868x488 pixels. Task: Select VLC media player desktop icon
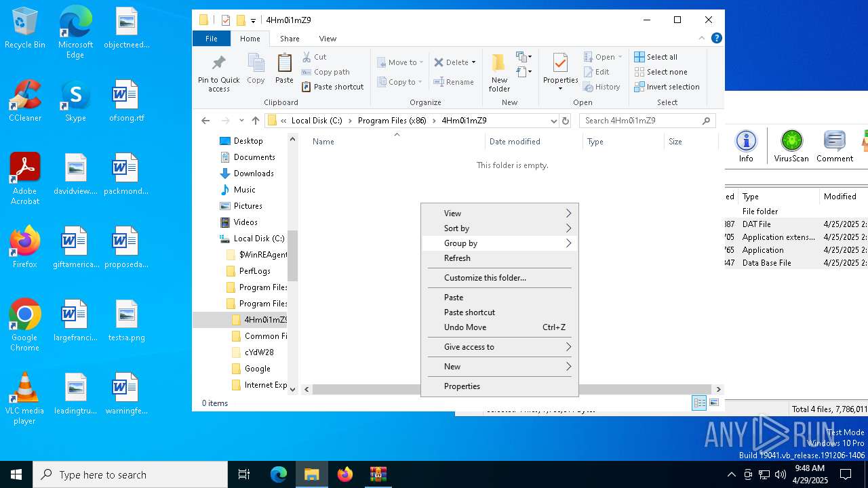[x=24, y=399]
